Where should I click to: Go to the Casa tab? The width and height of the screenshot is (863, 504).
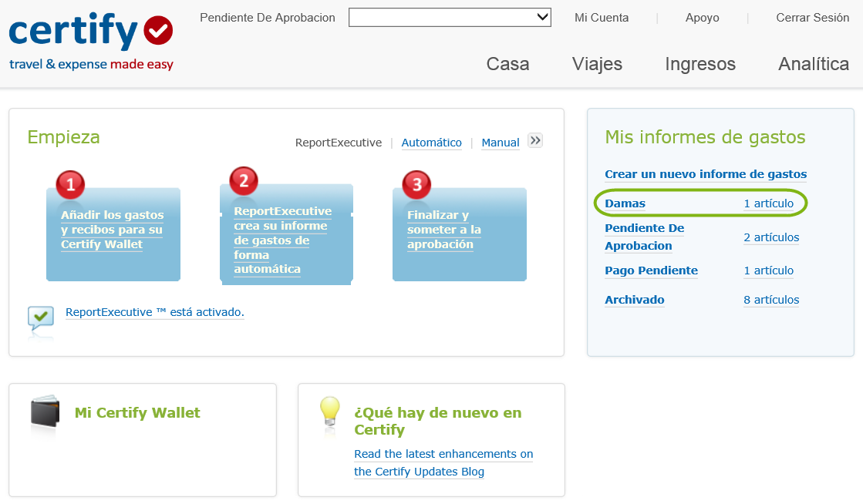point(507,64)
